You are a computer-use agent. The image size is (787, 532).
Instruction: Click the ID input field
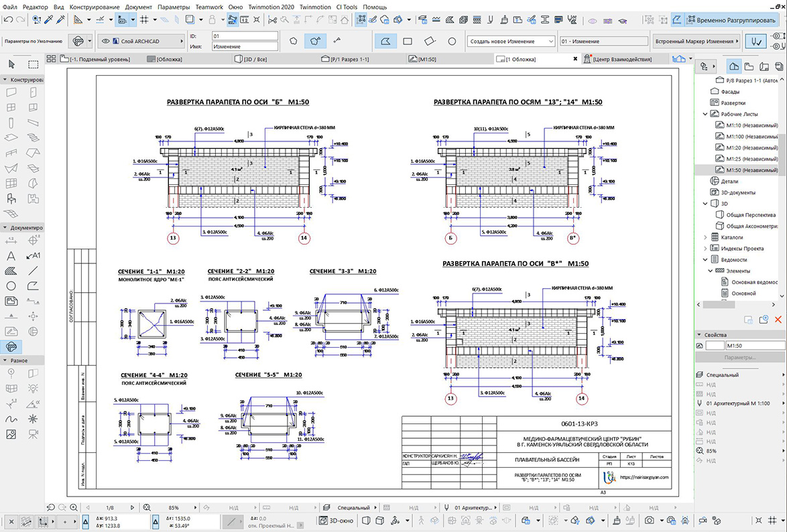245,36
